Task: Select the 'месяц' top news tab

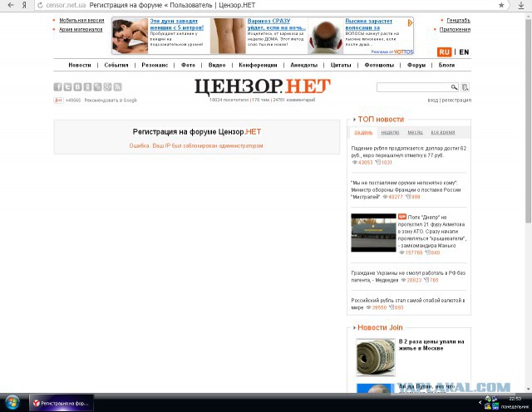Action: [x=416, y=132]
